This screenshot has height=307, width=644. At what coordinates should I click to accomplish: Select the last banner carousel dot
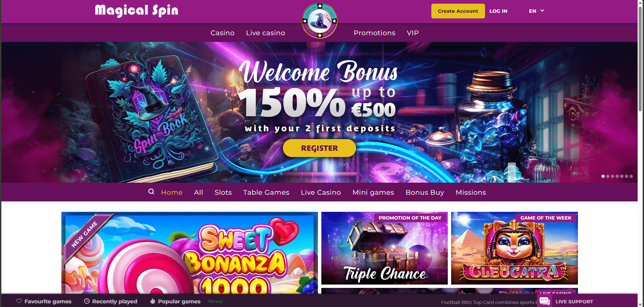[631, 176]
